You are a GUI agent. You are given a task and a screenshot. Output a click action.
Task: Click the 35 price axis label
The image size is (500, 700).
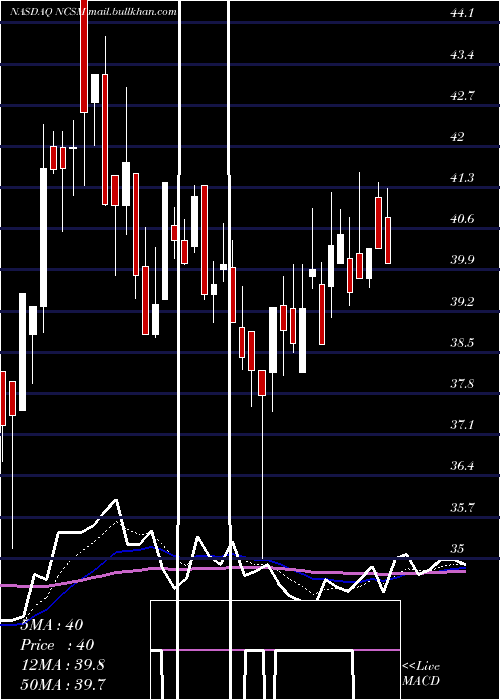[x=458, y=549]
